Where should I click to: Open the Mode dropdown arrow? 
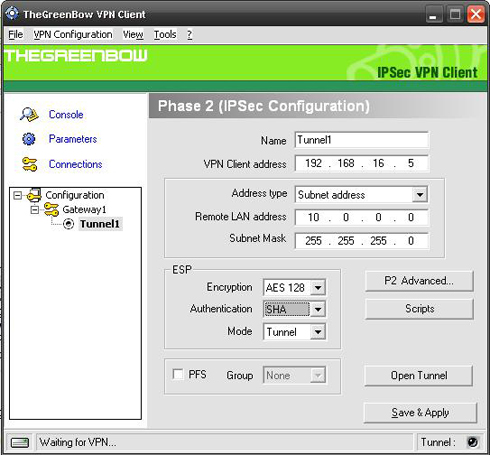(318, 332)
